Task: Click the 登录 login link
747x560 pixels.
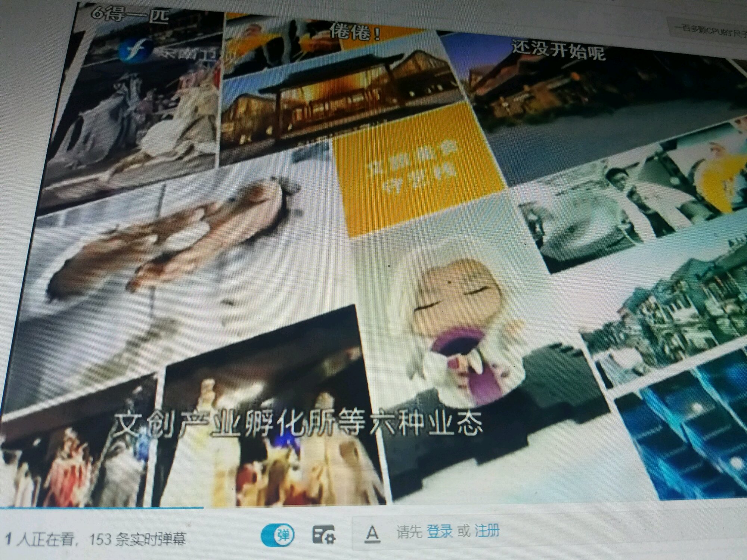Action: tap(439, 531)
